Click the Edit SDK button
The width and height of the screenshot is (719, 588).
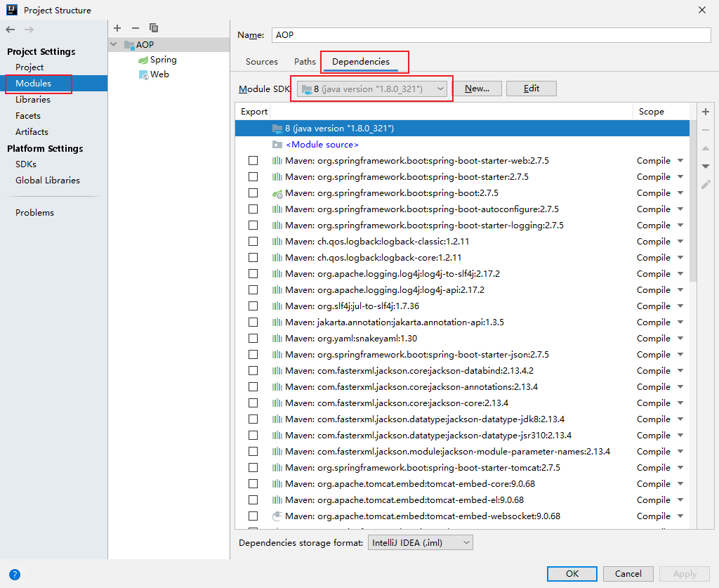click(x=531, y=89)
